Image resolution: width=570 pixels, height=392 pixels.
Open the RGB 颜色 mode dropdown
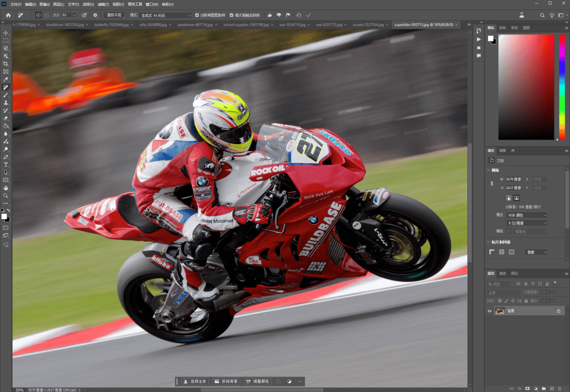[526, 214]
